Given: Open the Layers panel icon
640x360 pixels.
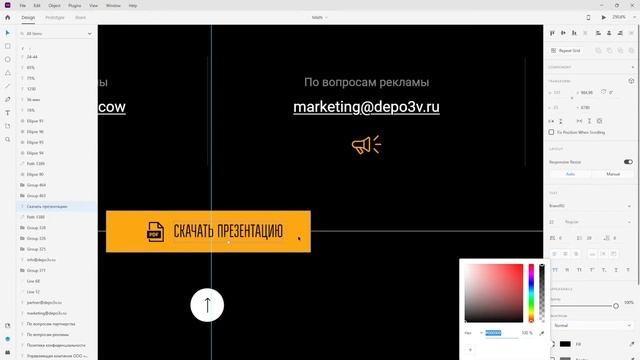Looking at the screenshot, I should point(7,339).
